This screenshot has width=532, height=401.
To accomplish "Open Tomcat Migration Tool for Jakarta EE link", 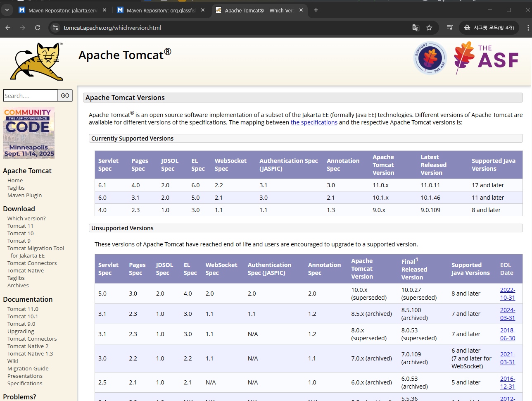I will 36,252.
